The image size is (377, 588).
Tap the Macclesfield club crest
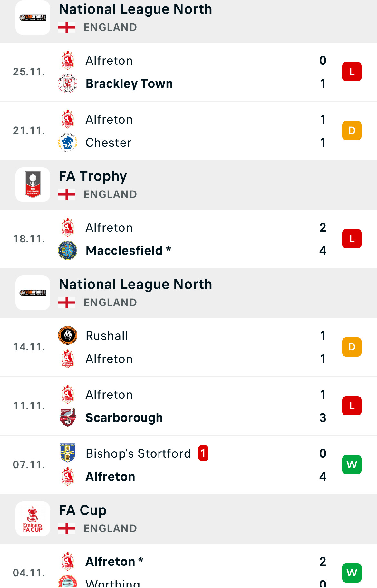[x=68, y=250]
